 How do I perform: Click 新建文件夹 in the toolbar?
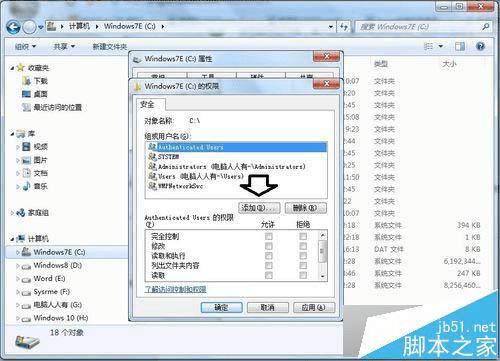click(110, 47)
